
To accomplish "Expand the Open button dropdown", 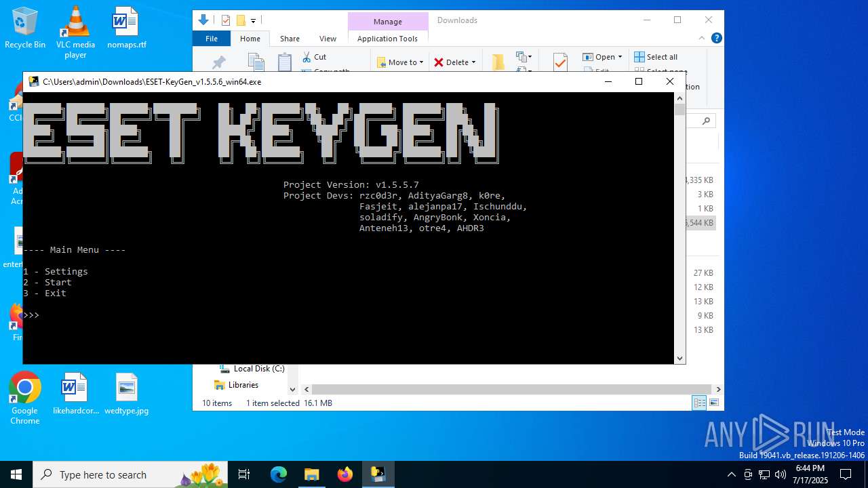I will [x=602, y=57].
